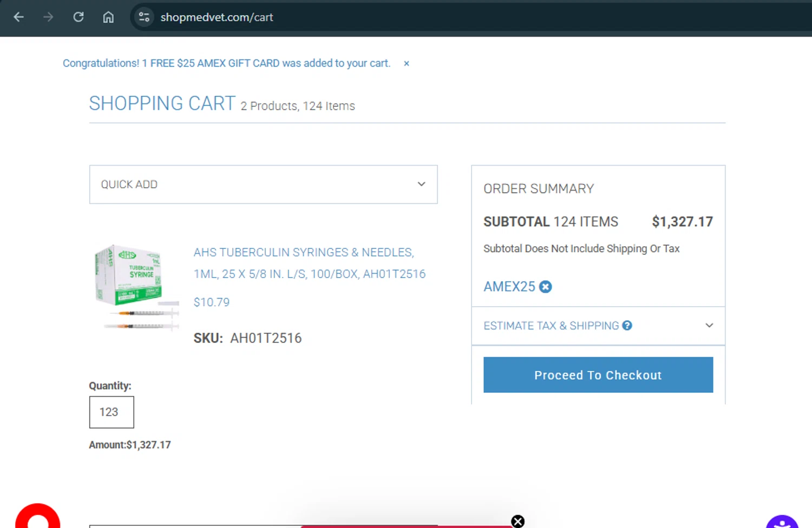Dismiss the AMEX gift card notification
The image size is (812, 528).
point(407,64)
